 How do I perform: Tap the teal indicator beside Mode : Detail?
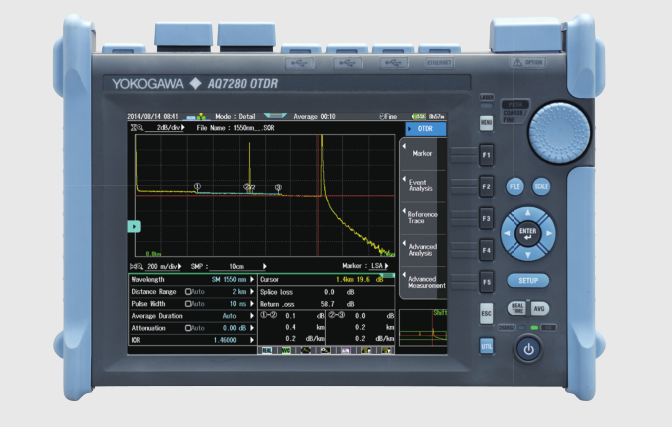point(275,115)
